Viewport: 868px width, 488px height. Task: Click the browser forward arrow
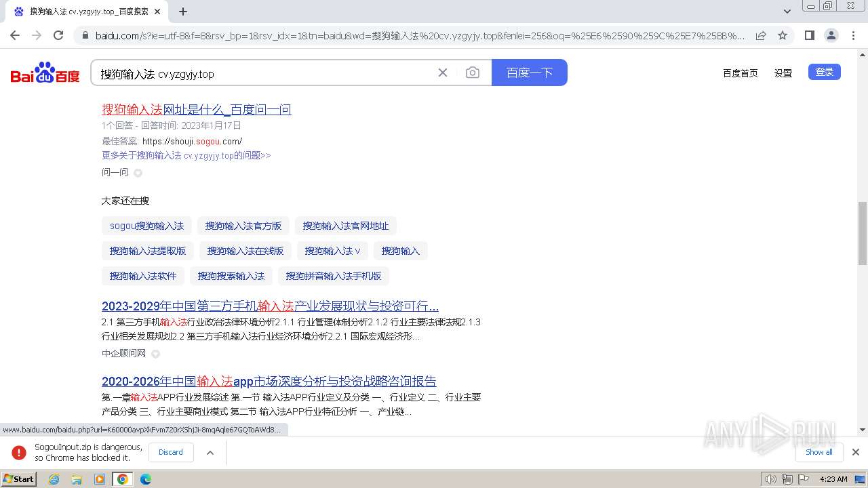(37, 35)
